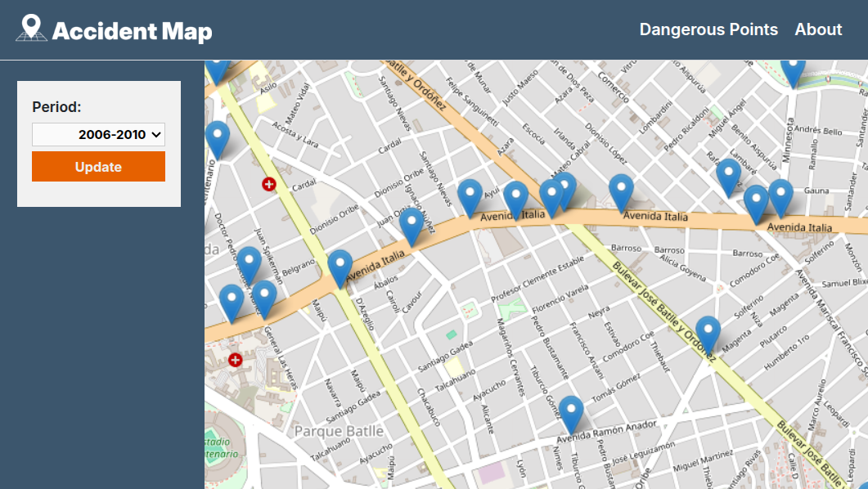Click the accident pin next to the Belgrano label

point(340,269)
